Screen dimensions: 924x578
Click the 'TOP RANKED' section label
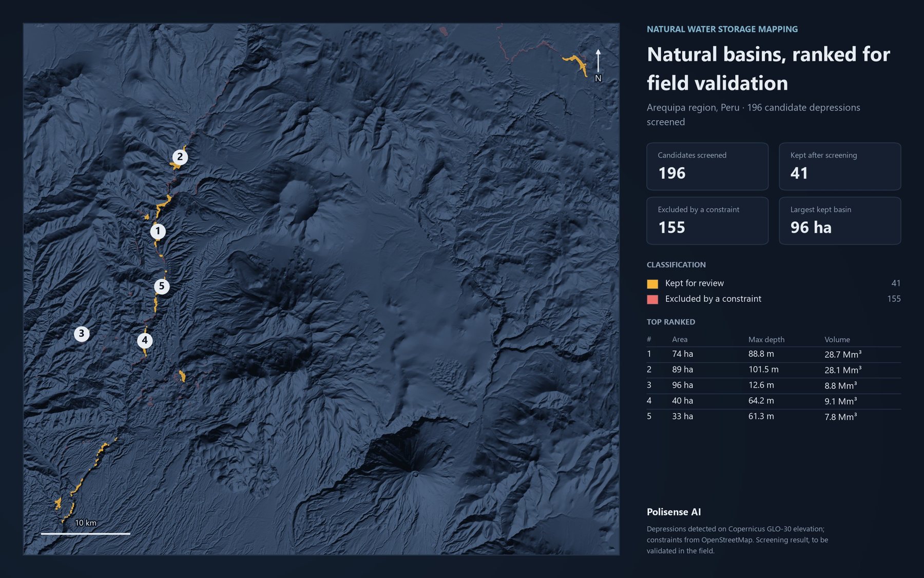click(x=671, y=322)
